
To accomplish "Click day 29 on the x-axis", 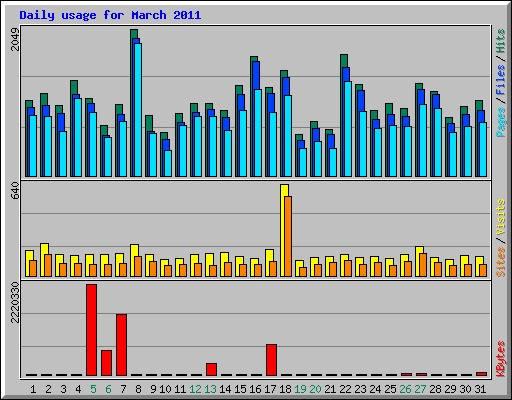I will pyautogui.click(x=450, y=389).
